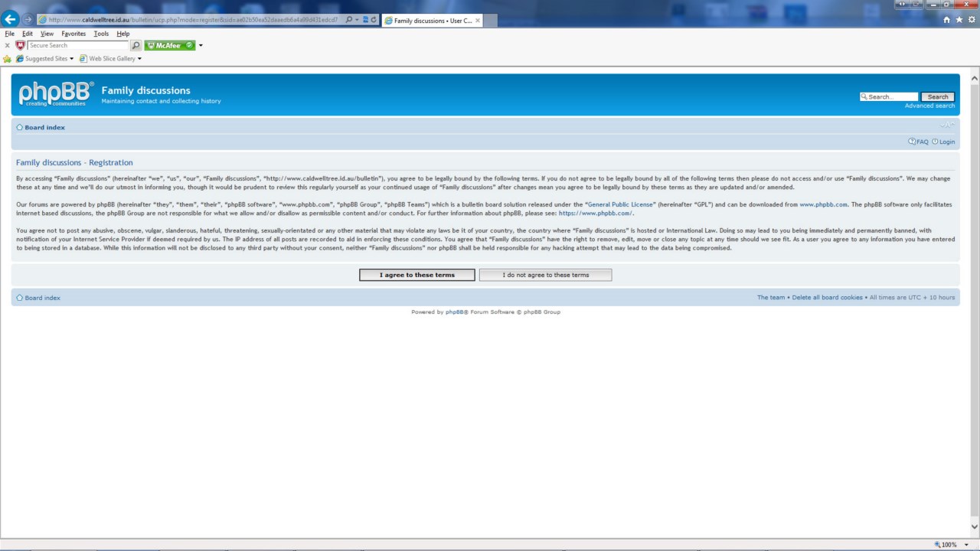
Task: Click the browser Forward arrow
Action: pyautogui.click(x=28, y=20)
